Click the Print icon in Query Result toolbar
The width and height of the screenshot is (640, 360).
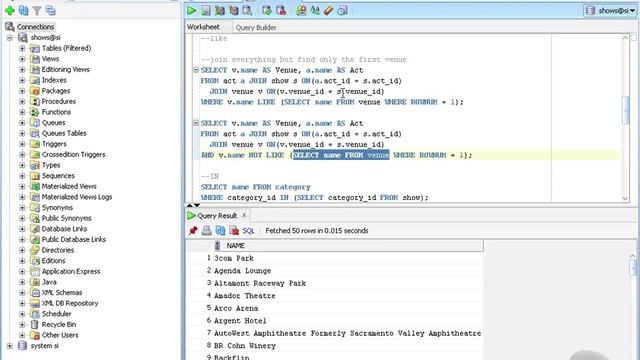tap(207, 231)
